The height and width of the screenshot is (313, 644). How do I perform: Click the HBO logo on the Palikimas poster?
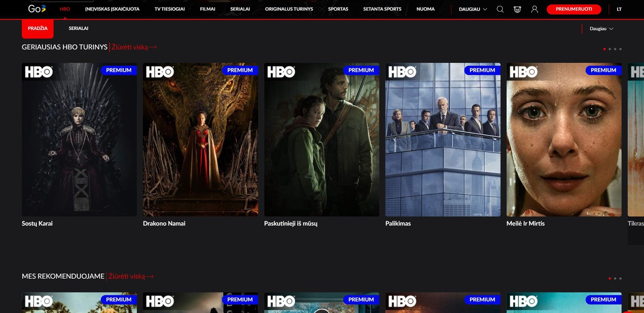coord(402,72)
